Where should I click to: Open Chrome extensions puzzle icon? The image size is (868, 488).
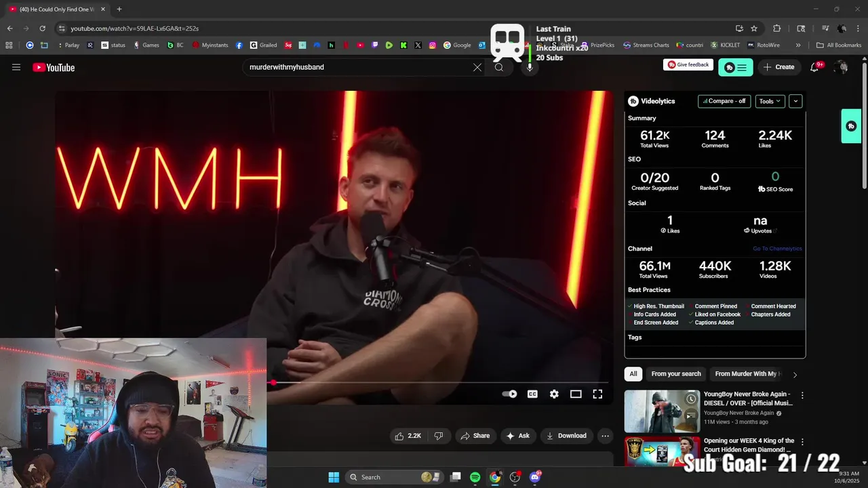tap(777, 28)
